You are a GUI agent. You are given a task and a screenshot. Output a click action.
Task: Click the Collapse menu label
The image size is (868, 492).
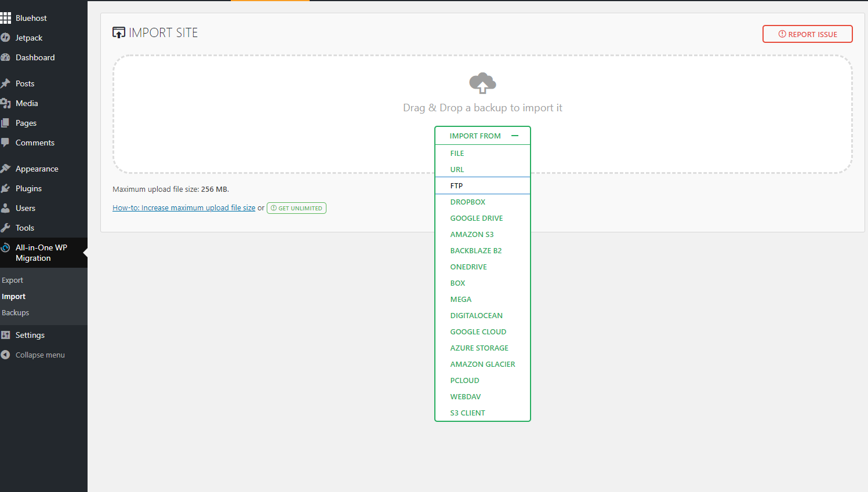pos(40,355)
